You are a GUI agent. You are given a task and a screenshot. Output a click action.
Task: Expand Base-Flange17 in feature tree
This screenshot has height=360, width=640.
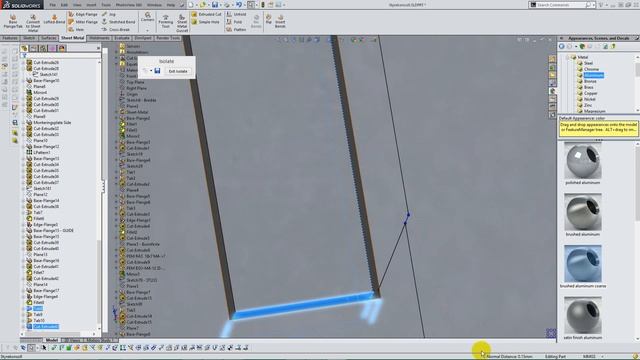pos(23,291)
